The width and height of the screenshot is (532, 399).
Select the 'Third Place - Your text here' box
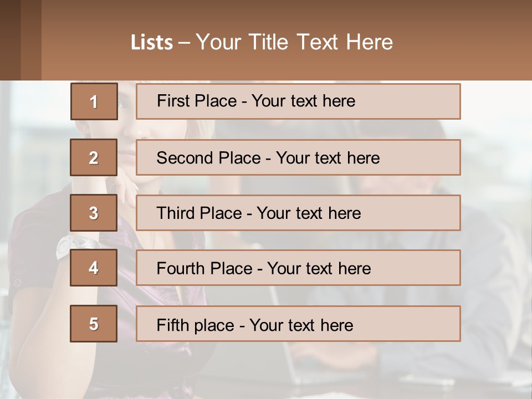(298, 213)
